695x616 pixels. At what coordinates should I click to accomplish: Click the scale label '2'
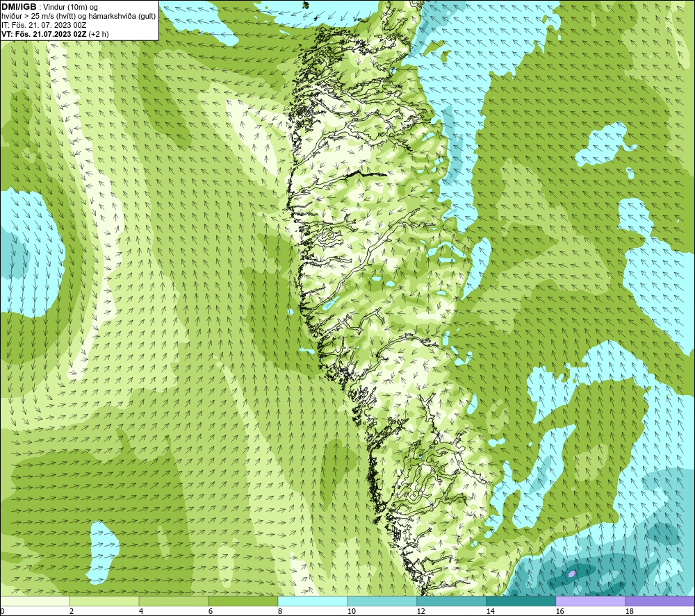(72, 612)
